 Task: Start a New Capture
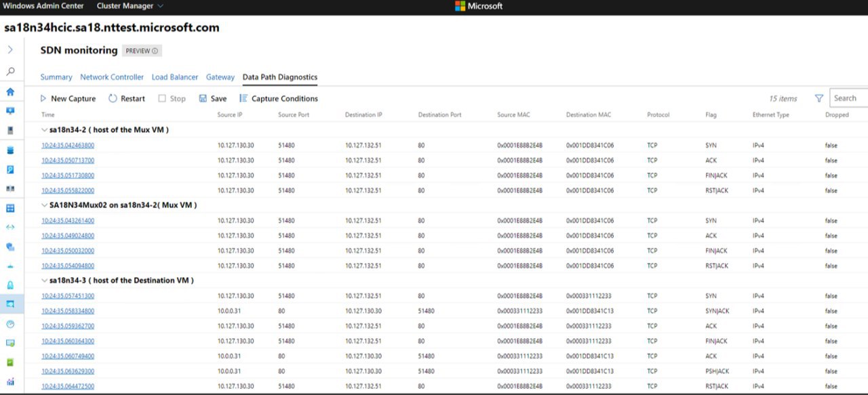coord(68,98)
